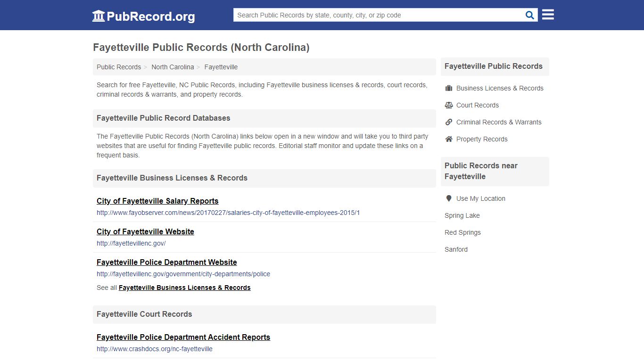Open Fayetteville Police Department Website link

point(167,262)
